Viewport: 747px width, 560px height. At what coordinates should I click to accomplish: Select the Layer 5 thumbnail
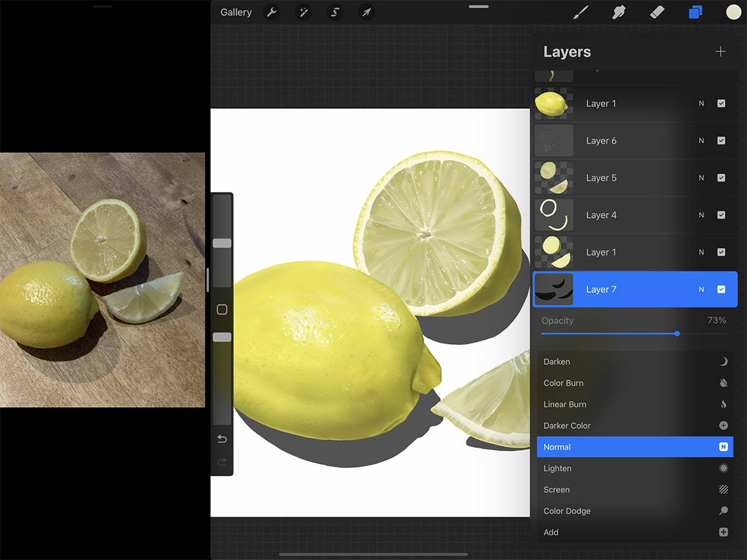click(x=554, y=178)
